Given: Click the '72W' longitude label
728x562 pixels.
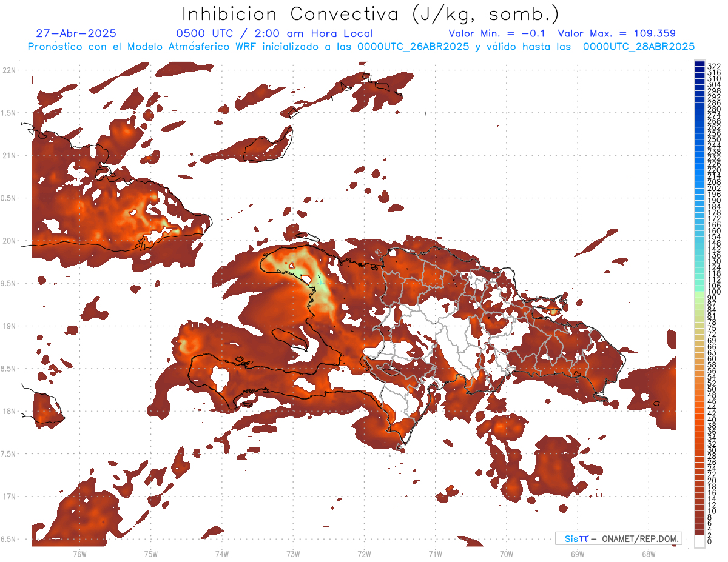Looking at the screenshot, I should 364,554.
